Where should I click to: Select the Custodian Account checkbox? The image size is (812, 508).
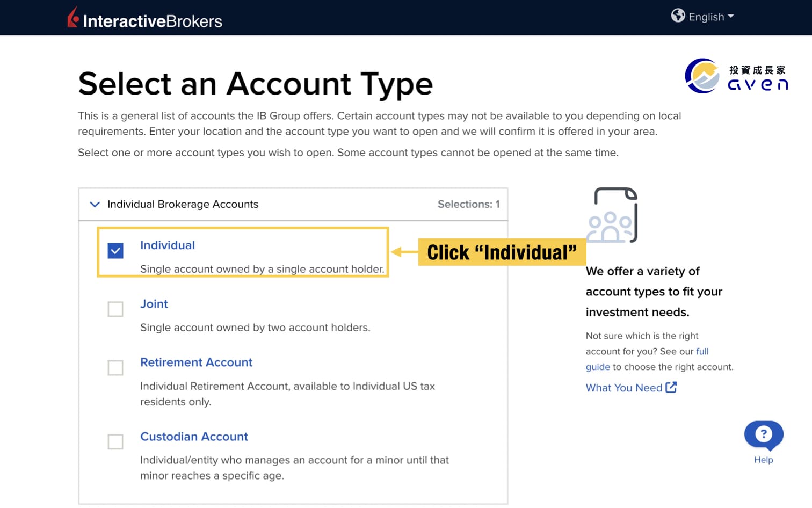[115, 442]
